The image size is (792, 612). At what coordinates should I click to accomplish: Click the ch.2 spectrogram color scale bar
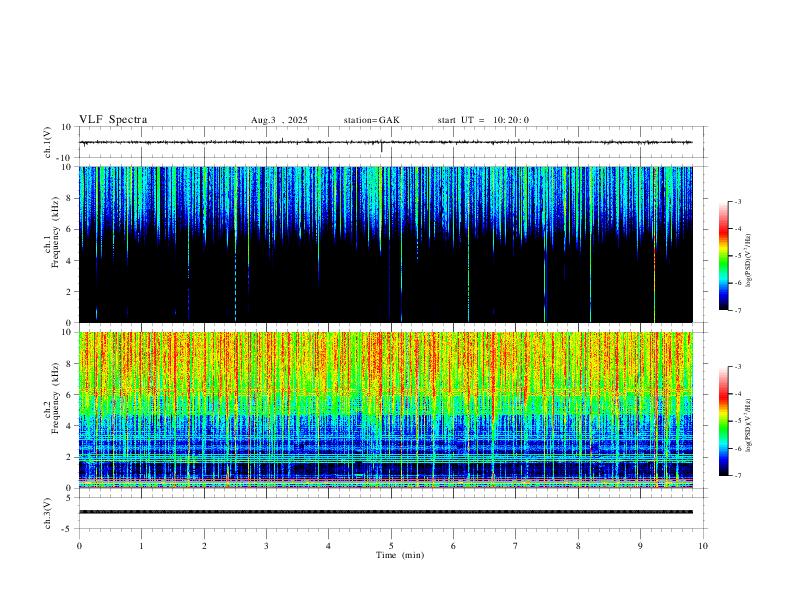pyautogui.click(x=724, y=421)
